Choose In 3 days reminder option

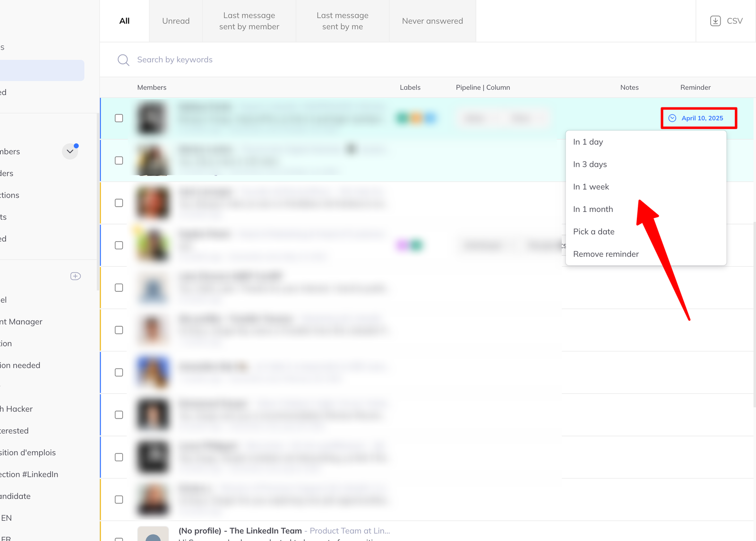click(x=645, y=164)
